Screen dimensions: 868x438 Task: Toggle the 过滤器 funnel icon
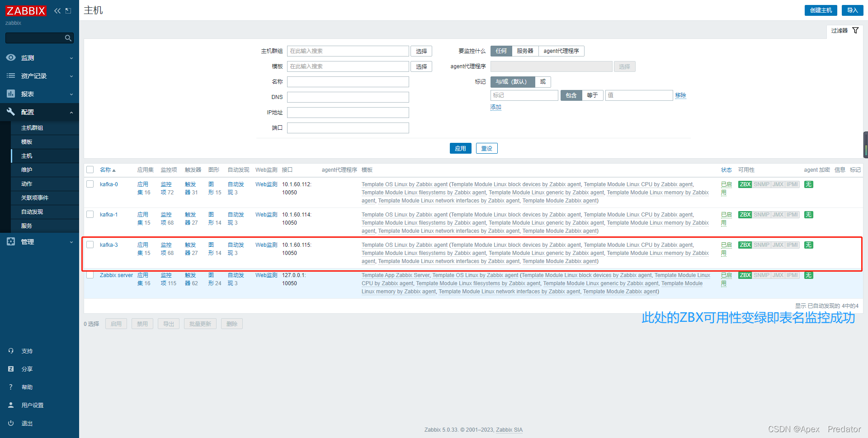tap(855, 30)
